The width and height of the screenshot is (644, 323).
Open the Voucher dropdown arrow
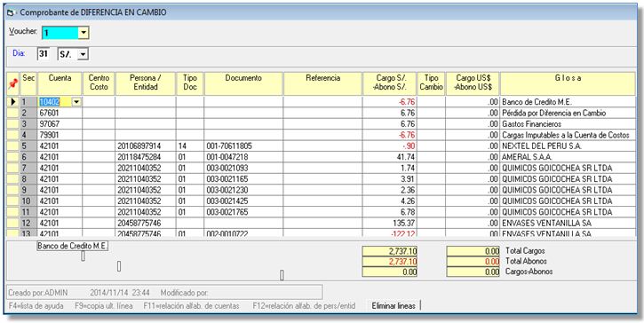pyautogui.click(x=83, y=33)
